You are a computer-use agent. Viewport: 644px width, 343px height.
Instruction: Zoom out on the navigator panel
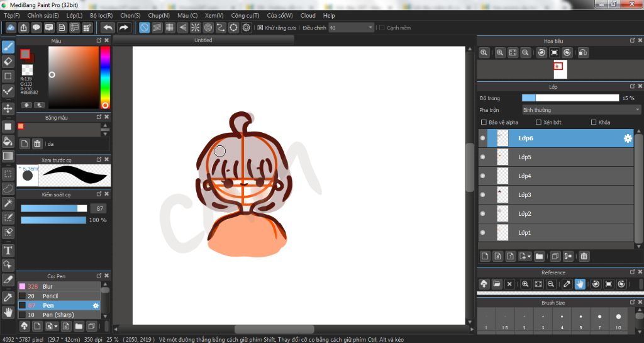525,53
